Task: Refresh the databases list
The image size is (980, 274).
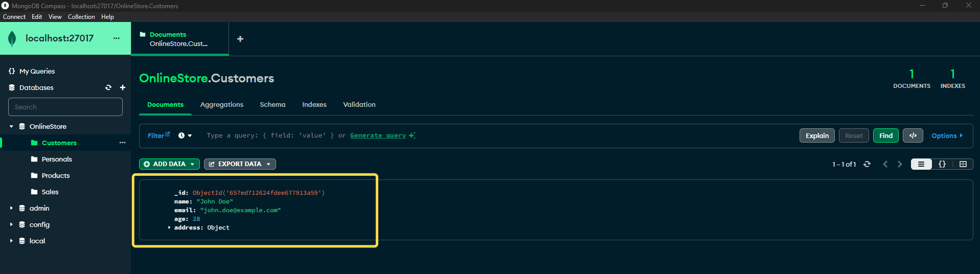Action: (x=108, y=87)
